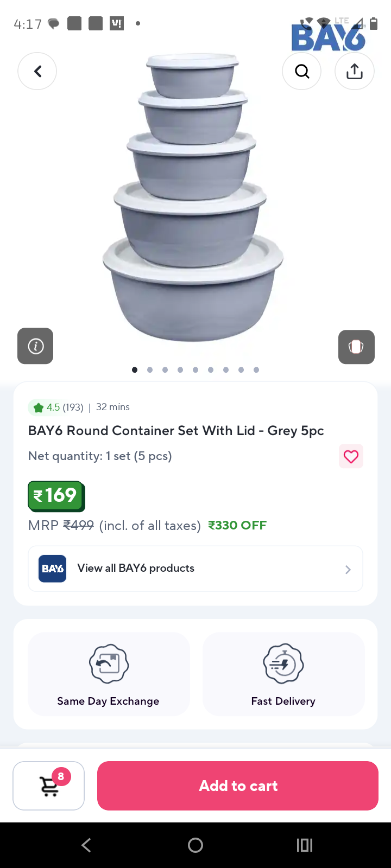Tap the back arrow icon
This screenshot has width=391, height=868.
pyautogui.click(x=37, y=71)
